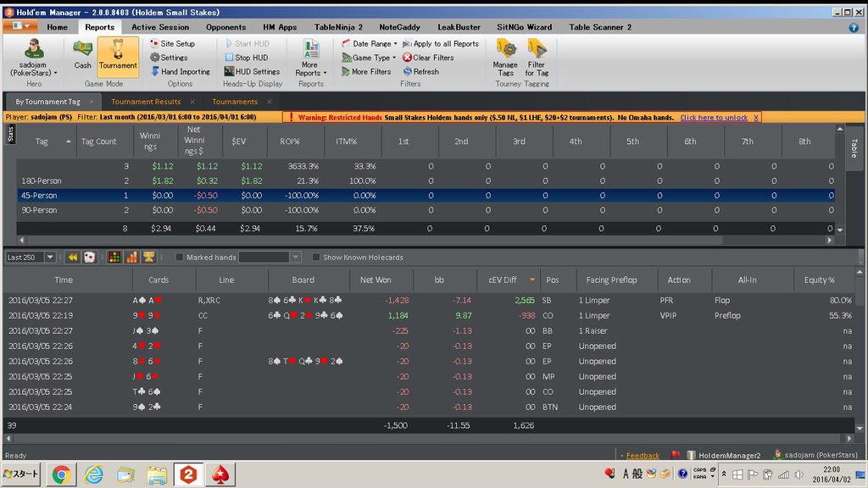
Task: Open HUD Settings
Action: click(x=252, y=71)
